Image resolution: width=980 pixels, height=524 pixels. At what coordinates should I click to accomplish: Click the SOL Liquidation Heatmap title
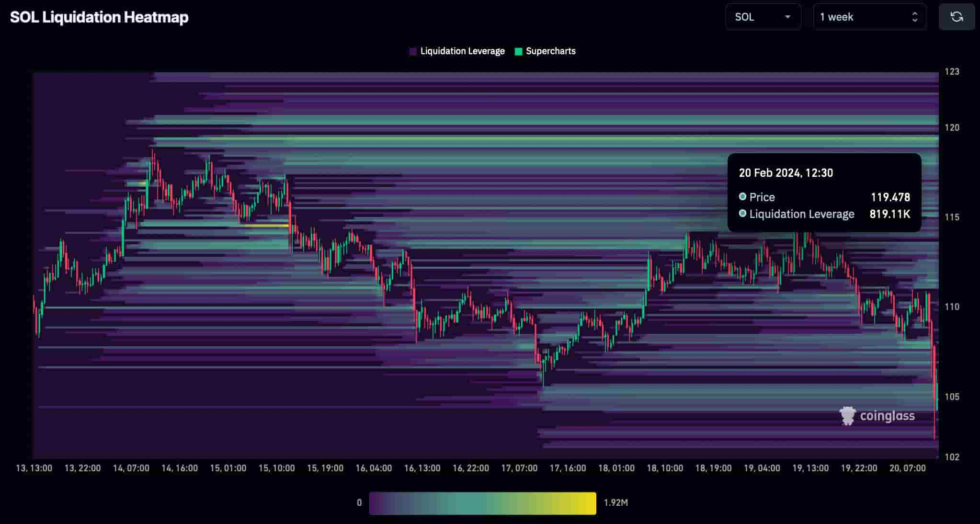tap(99, 17)
